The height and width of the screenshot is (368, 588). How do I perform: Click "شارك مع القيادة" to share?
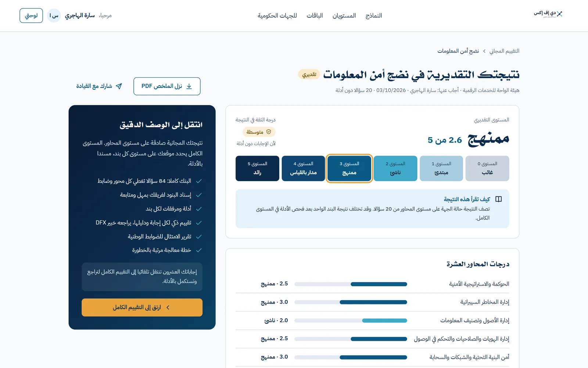click(x=99, y=86)
